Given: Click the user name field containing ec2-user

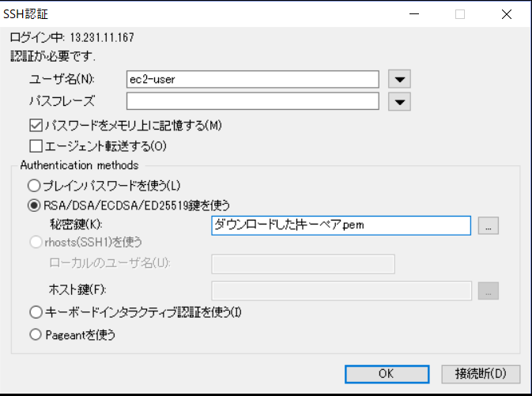Looking at the screenshot, I should [x=253, y=79].
